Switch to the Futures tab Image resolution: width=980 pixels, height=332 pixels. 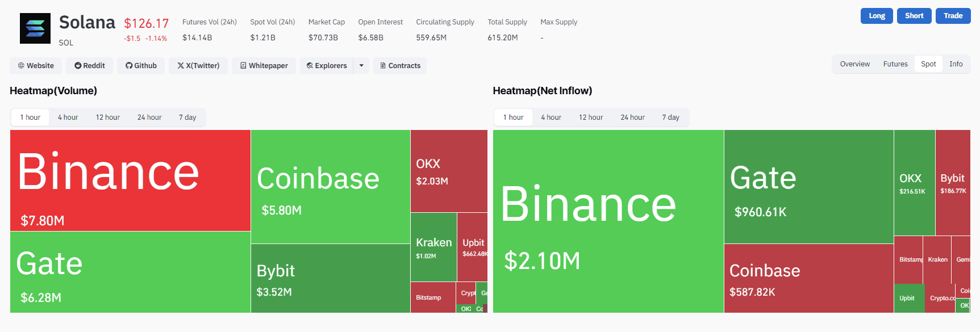(895, 64)
